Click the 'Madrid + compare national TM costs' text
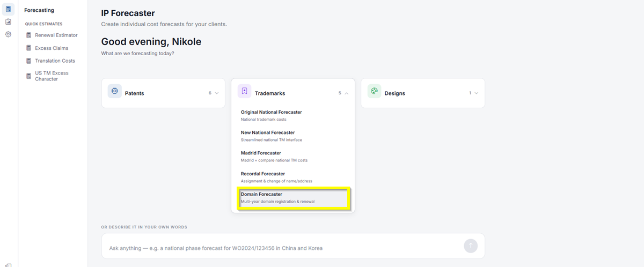The image size is (644, 267). [274, 160]
